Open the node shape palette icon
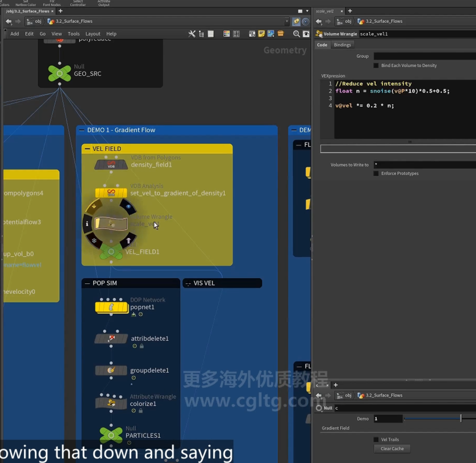 (x=236, y=34)
